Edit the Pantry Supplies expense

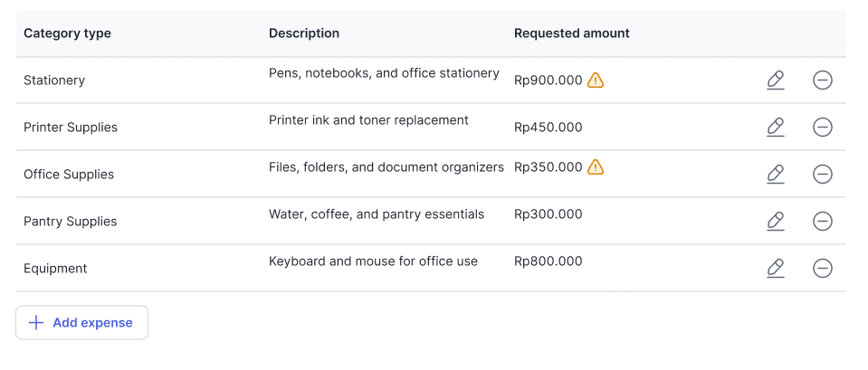(775, 222)
